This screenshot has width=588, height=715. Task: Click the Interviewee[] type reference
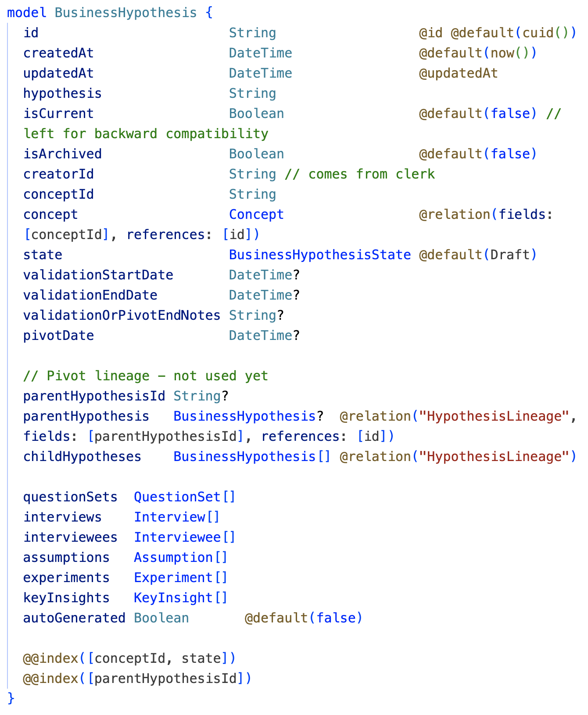(x=184, y=537)
